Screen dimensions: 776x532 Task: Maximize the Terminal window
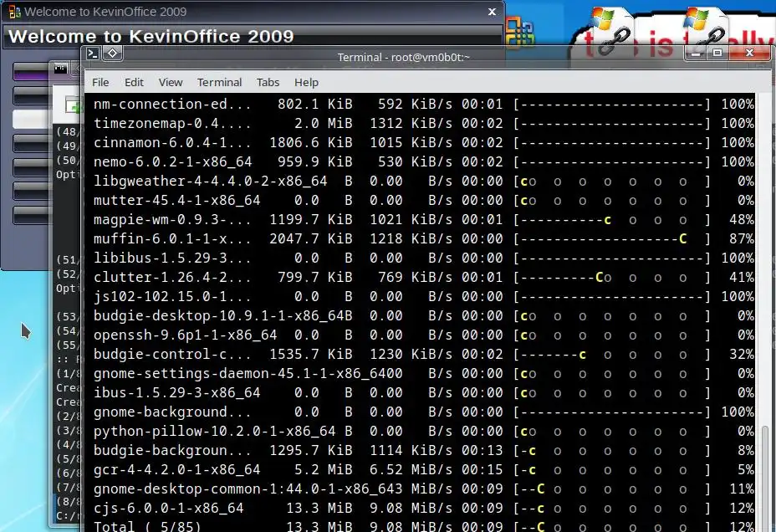(x=717, y=53)
